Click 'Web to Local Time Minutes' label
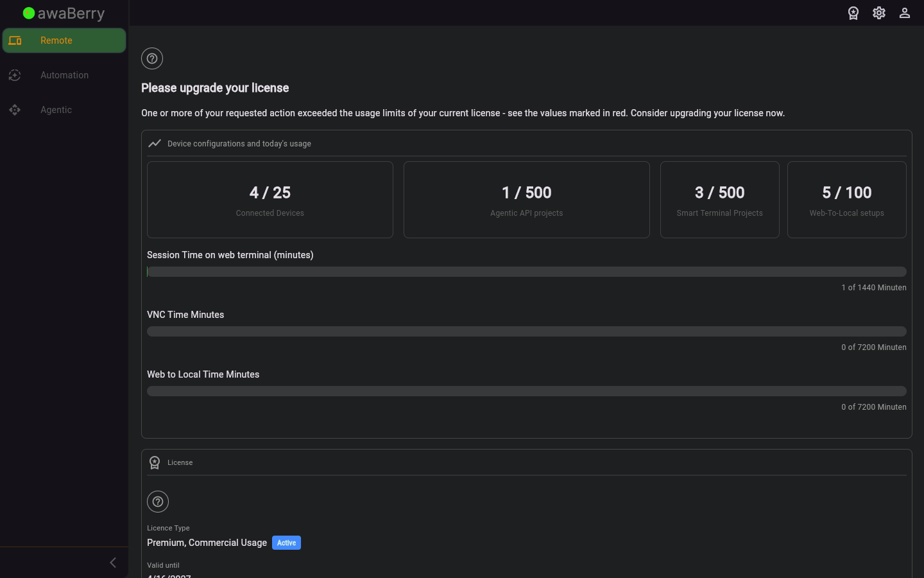Viewport: 924px width, 578px height. click(x=203, y=374)
